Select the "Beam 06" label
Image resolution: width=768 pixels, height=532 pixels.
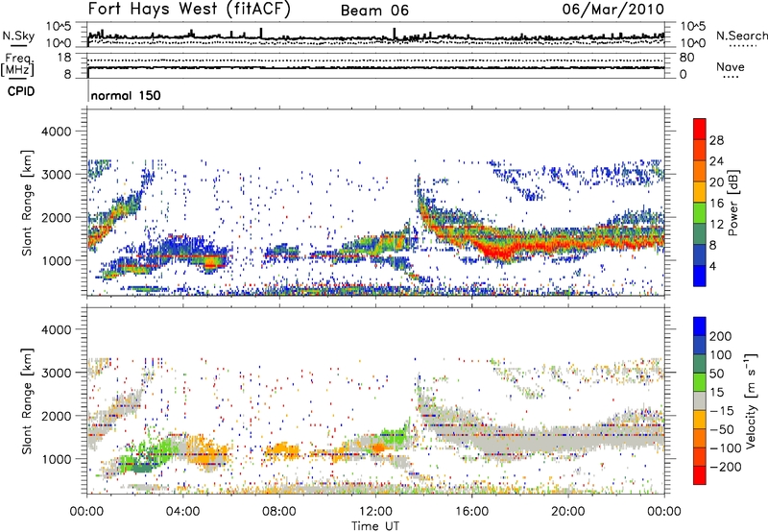click(374, 11)
